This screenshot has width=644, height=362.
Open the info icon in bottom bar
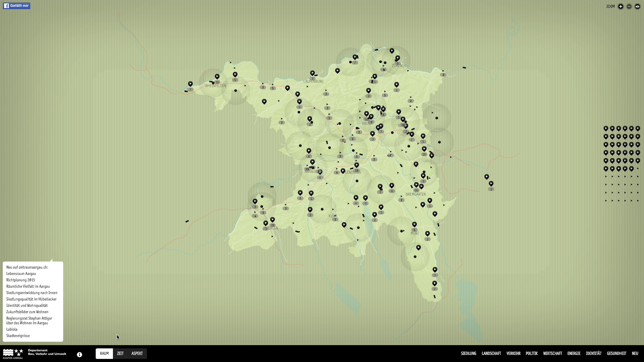[x=79, y=354]
